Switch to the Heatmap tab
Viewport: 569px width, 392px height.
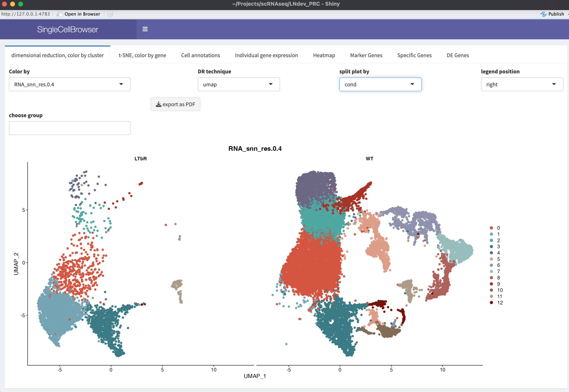click(x=324, y=55)
